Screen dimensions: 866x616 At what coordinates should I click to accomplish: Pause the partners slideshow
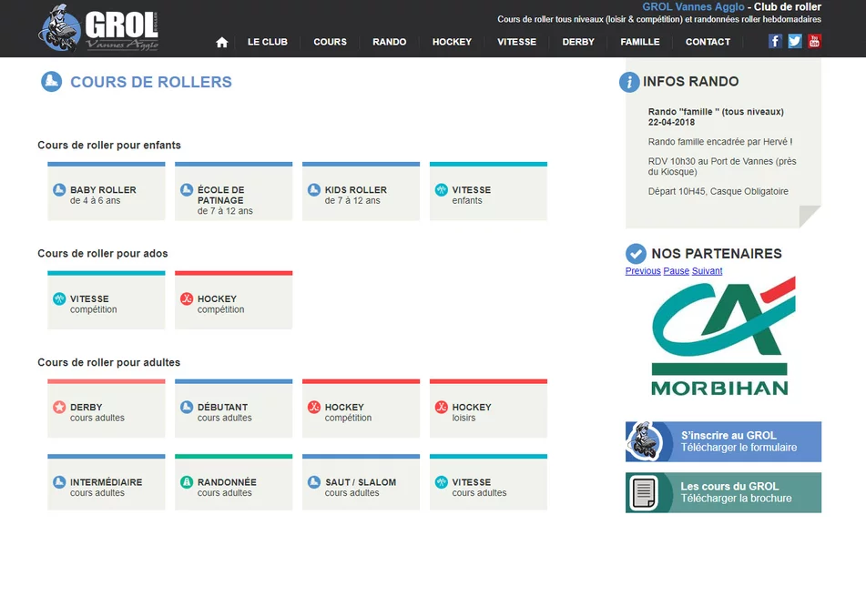[676, 271]
